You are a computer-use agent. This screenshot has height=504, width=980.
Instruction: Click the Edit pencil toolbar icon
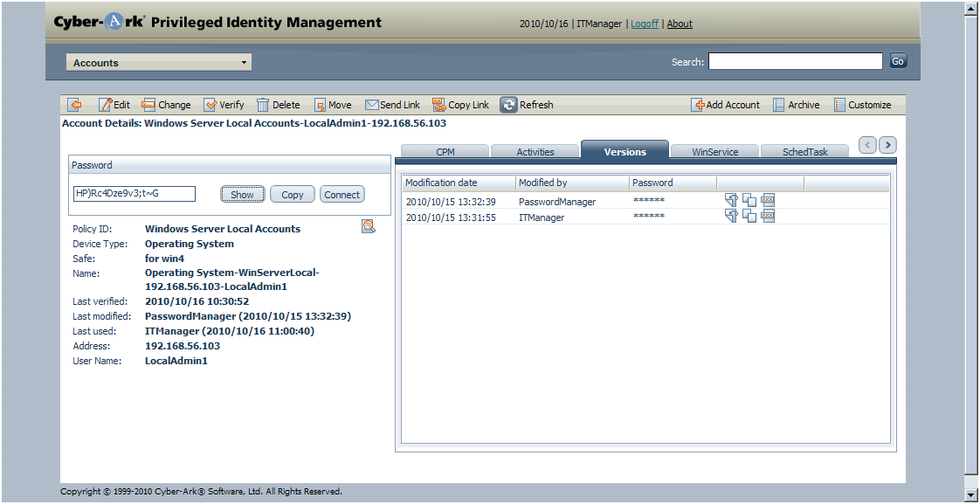(106, 105)
